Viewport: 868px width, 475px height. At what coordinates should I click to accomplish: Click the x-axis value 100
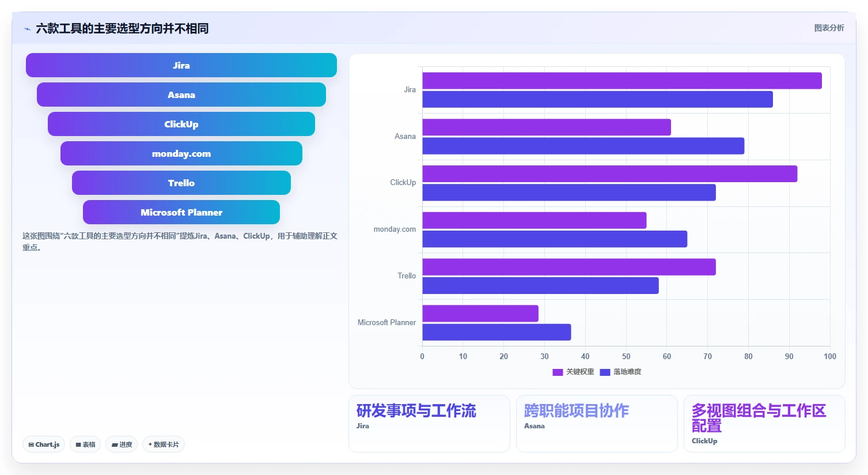(829, 357)
